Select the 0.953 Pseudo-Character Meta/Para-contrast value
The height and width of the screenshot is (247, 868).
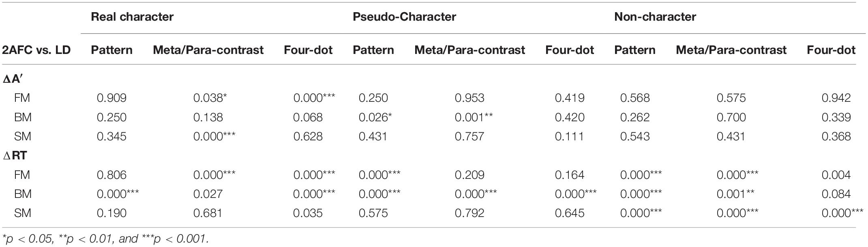pyautogui.click(x=469, y=98)
